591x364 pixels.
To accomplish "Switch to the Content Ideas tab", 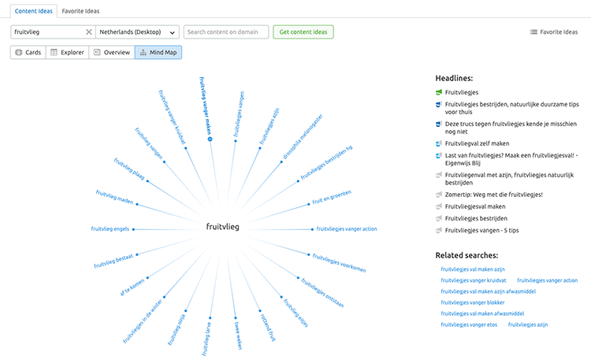I will (x=34, y=11).
